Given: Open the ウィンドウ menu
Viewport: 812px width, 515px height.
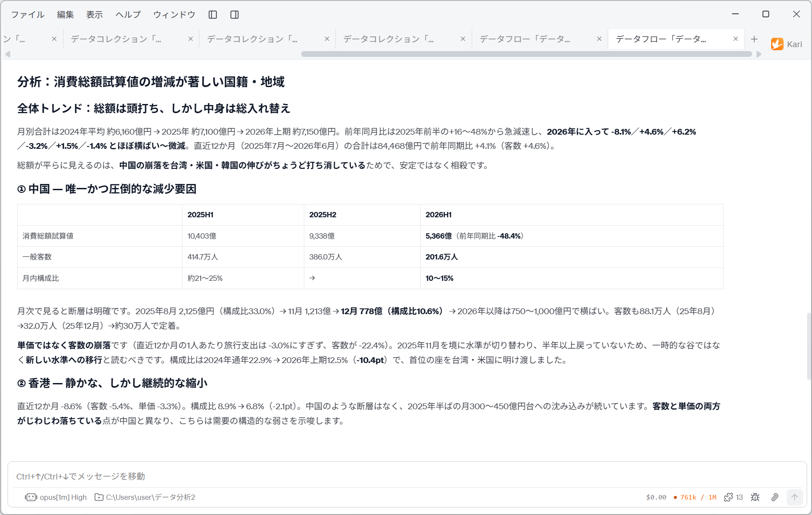Looking at the screenshot, I should 174,15.
